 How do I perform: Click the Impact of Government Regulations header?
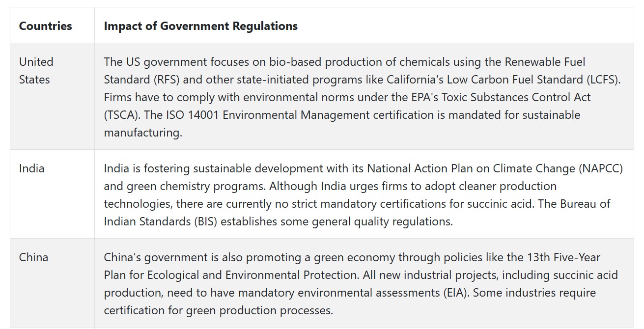pyautogui.click(x=200, y=26)
